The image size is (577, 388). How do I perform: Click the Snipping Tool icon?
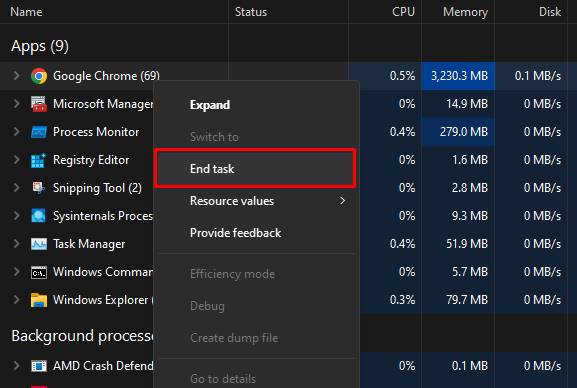pyautogui.click(x=38, y=188)
